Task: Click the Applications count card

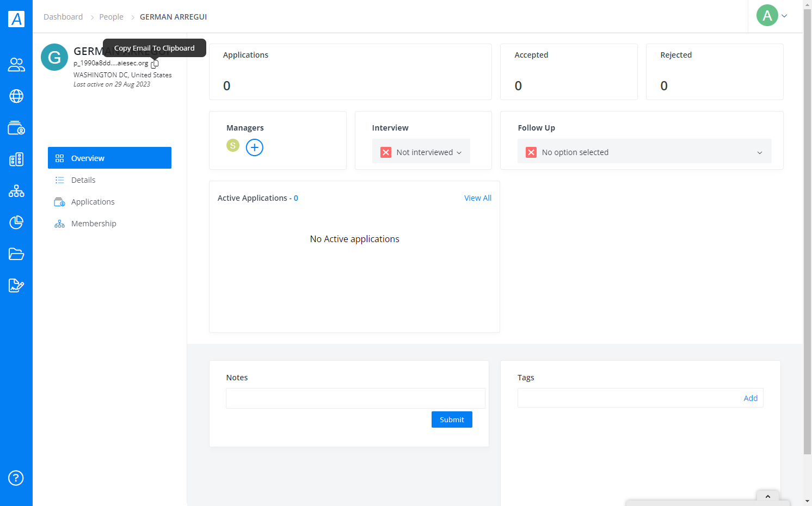Action: [350, 72]
